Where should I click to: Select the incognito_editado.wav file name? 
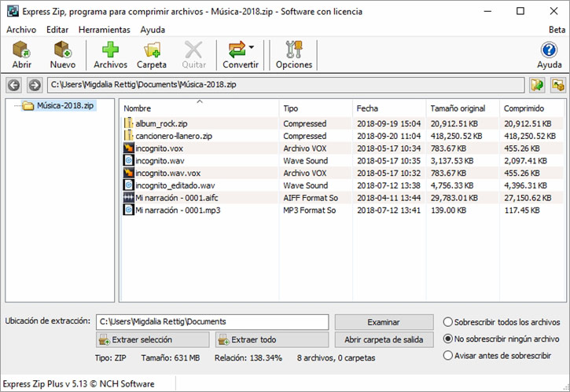coord(175,185)
